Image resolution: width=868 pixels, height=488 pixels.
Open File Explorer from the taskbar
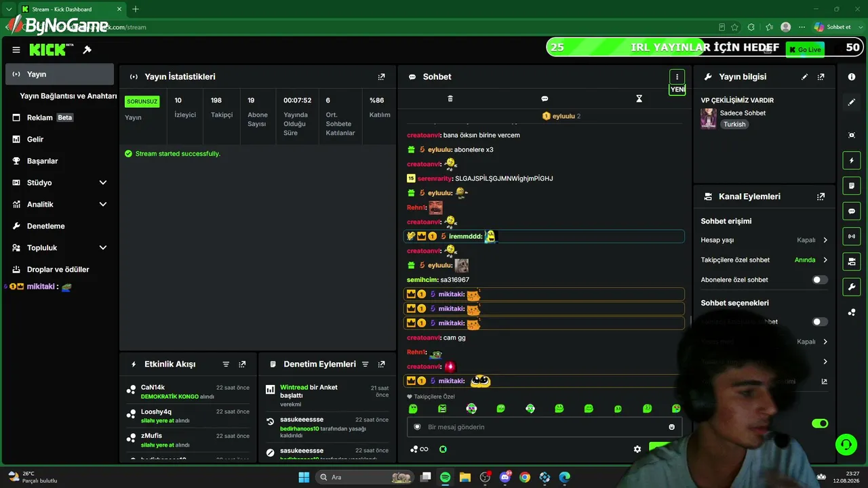click(465, 477)
